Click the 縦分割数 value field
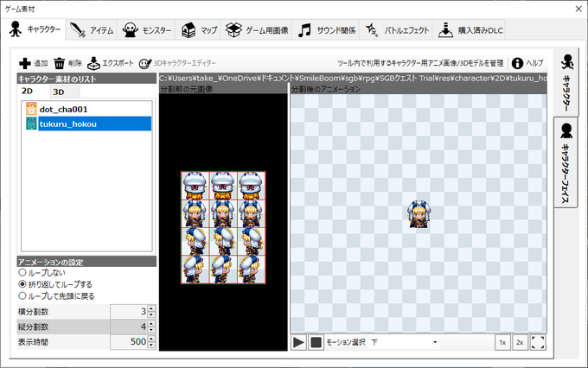588x368 pixels. point(129,327)
